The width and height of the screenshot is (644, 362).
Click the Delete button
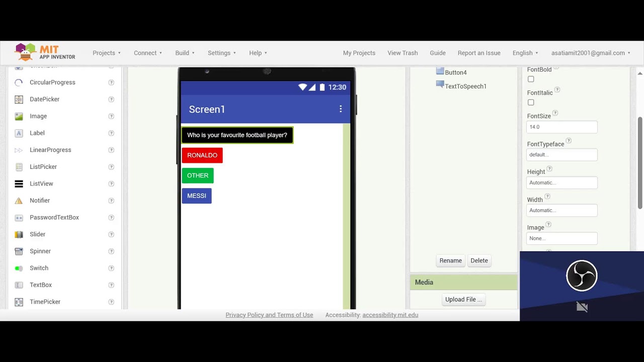[x=479, y=260]
